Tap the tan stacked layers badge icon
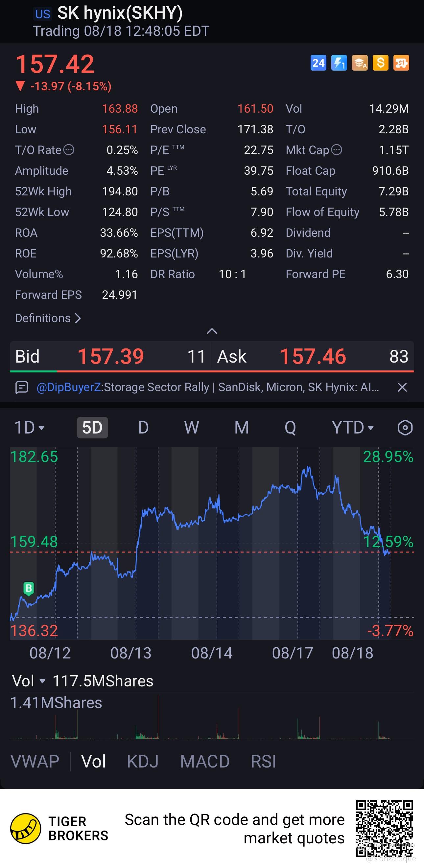This screenshot has width=424, height=868. 360,63
